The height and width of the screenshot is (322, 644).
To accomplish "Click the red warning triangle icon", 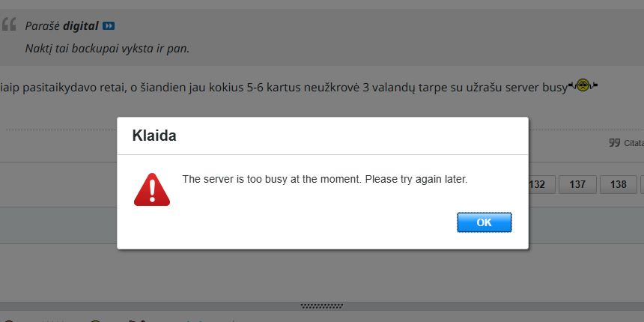I will [152, 189].
